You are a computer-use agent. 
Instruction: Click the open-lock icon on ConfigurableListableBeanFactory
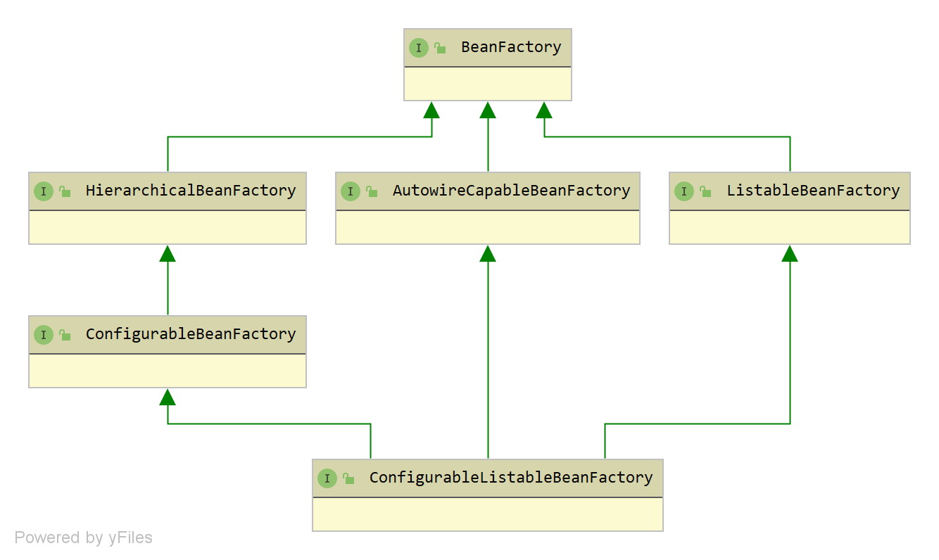click(348, 478)
